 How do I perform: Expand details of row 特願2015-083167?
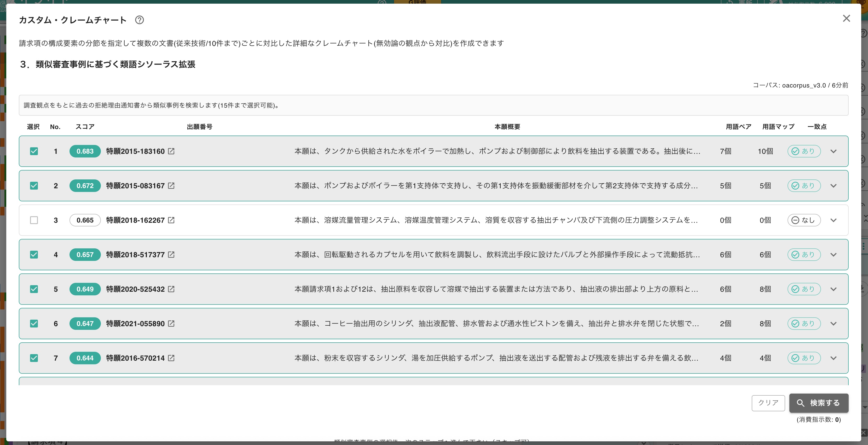[833, 186]
